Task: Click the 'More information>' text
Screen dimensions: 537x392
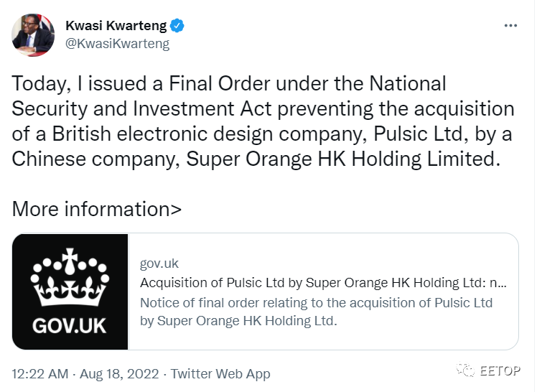Action: pyautogui.click(x=97, y=209)
